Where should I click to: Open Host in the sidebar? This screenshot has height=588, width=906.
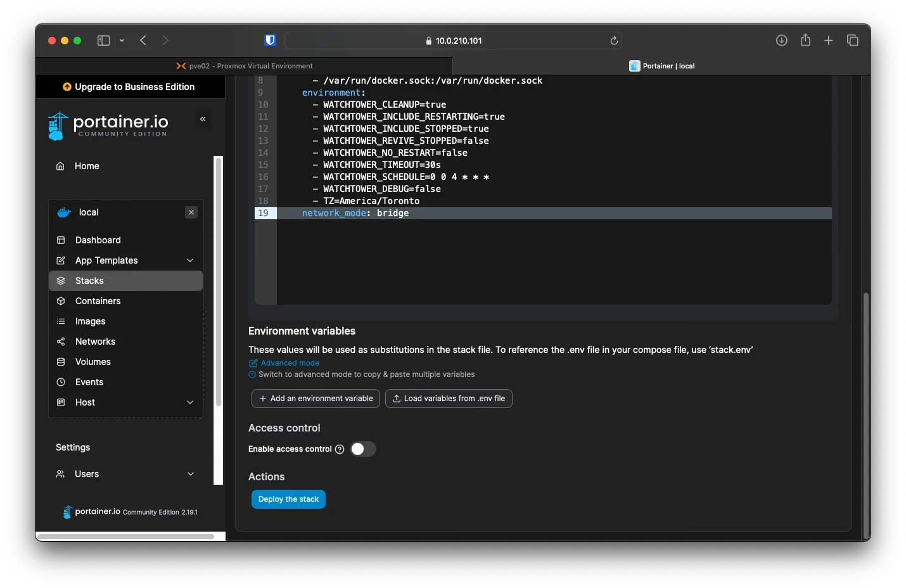point(125,402)
